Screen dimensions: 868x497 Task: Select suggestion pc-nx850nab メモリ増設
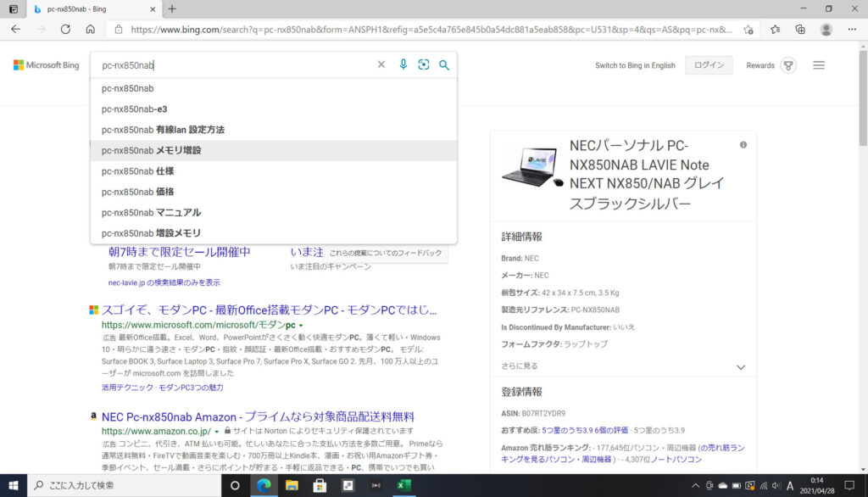tap(152, 151)
